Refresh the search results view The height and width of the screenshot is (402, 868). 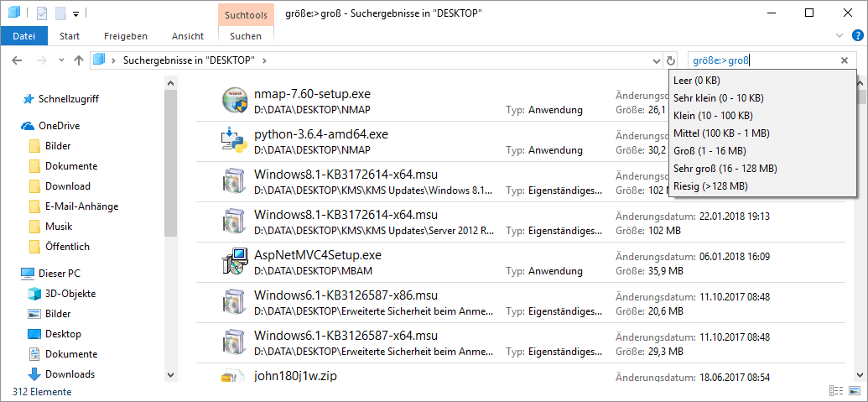point(670,60)
